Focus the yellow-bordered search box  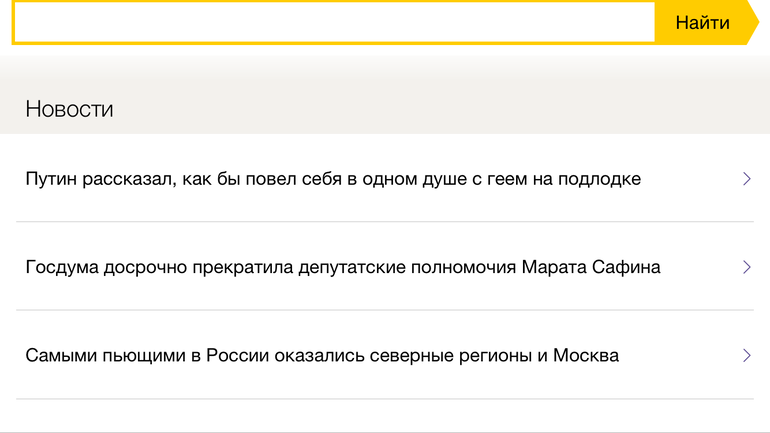pos(334,23)
